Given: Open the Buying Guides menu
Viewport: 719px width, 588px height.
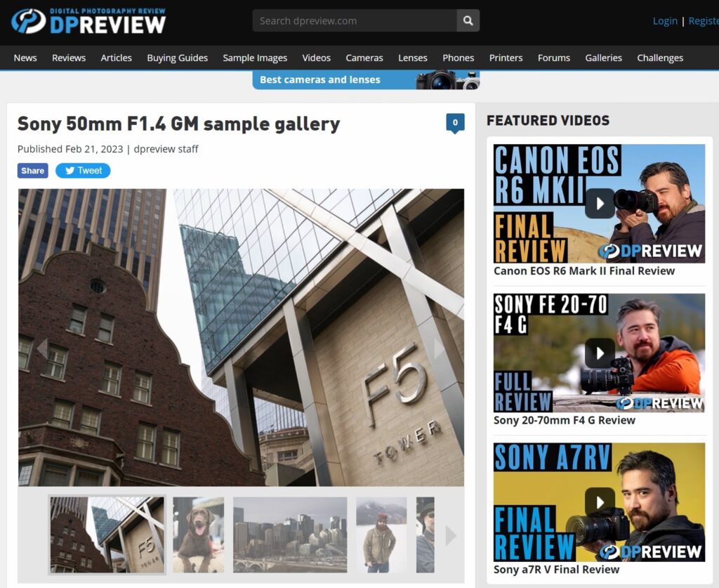Looking at the screenshot, I should pos(177,58).
